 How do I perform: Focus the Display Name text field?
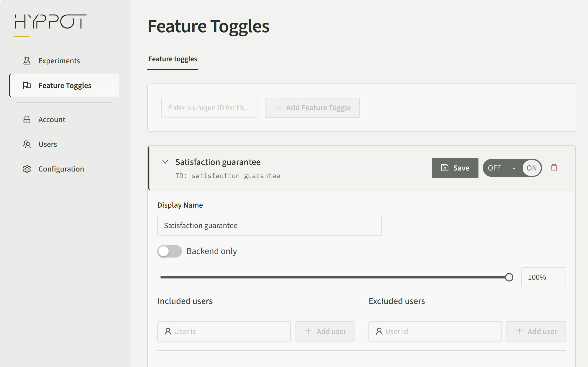click(269, 226)
